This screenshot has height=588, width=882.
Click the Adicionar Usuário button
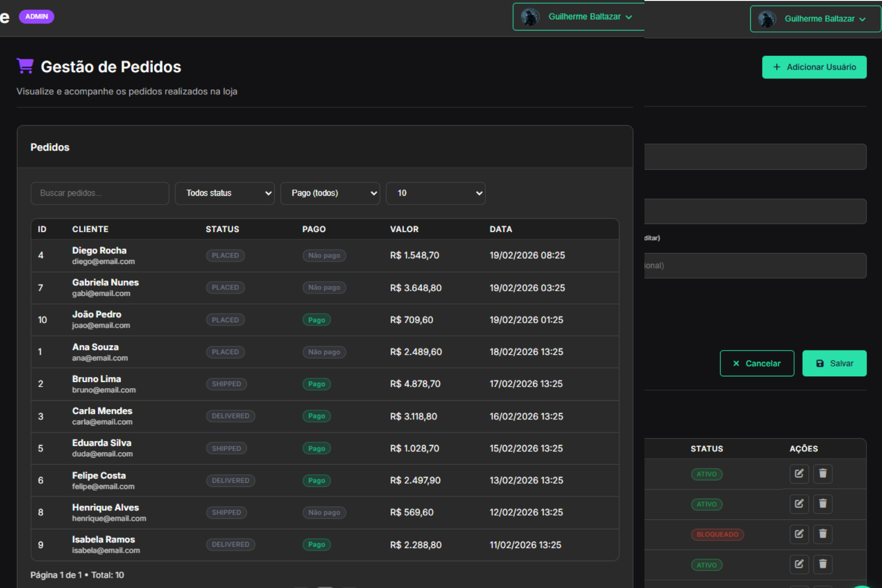pos(814,67)
